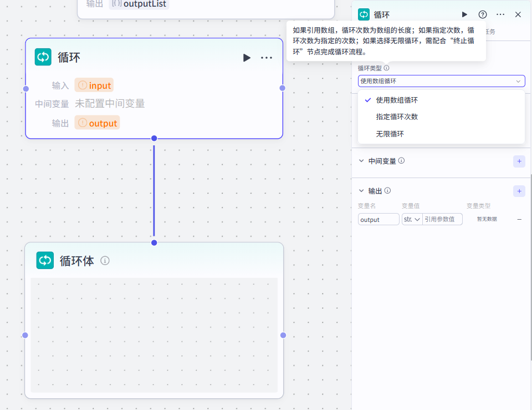Image resolution: width=532 pixels, height=410 pixels.
Task: Click the info icon next to 中间变量
Action: (401, 161)
